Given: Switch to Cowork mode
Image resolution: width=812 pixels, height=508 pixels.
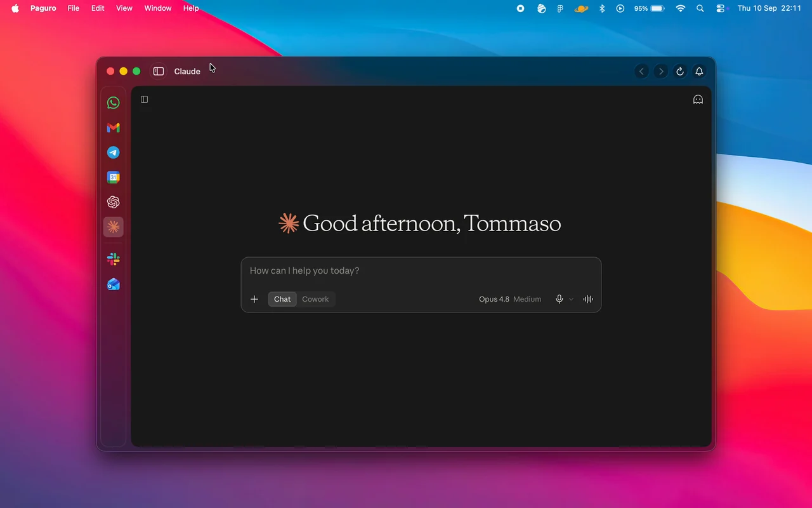Looking at the screenshot, I should point(315,299).
